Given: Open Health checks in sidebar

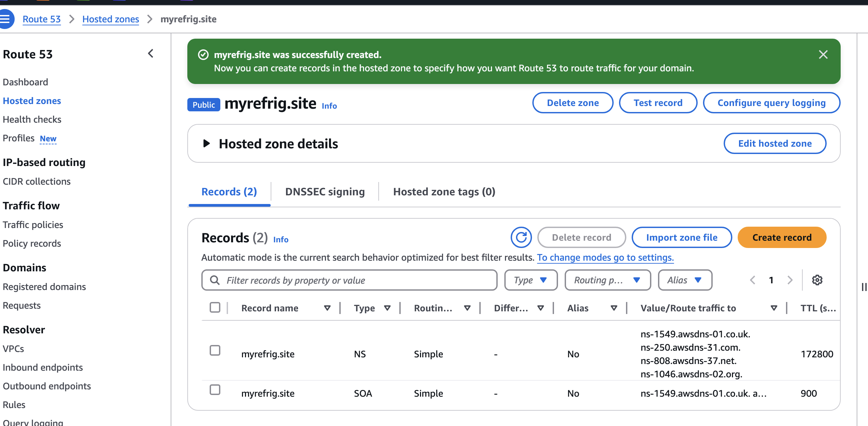Looking at the screenshot, I should pyautogui.click(x=32, y=119).
